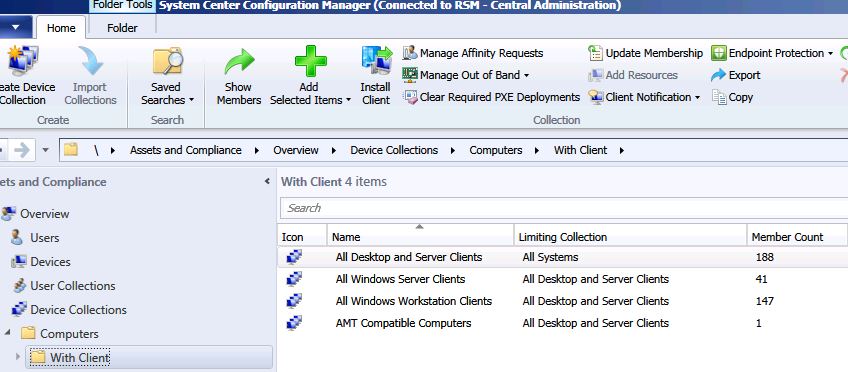Select All Windows Workstation Clients name

(x=414, y=301)
